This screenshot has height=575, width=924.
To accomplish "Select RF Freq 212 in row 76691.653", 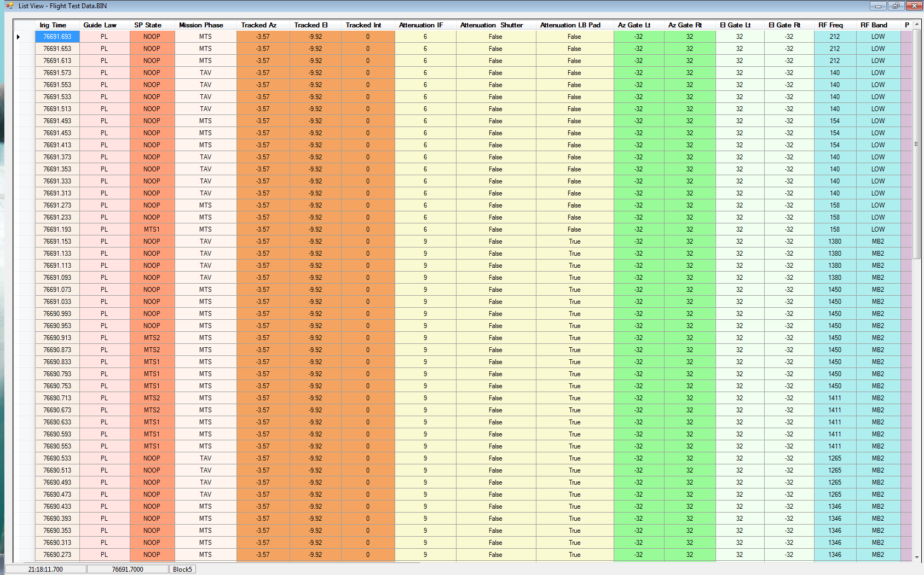I will pyautogui.click(x=835, y=49).
